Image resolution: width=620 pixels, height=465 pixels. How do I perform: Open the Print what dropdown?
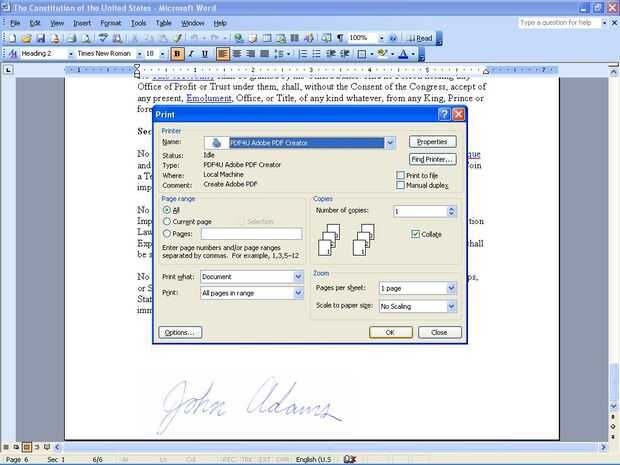click(x=298, y=277)
